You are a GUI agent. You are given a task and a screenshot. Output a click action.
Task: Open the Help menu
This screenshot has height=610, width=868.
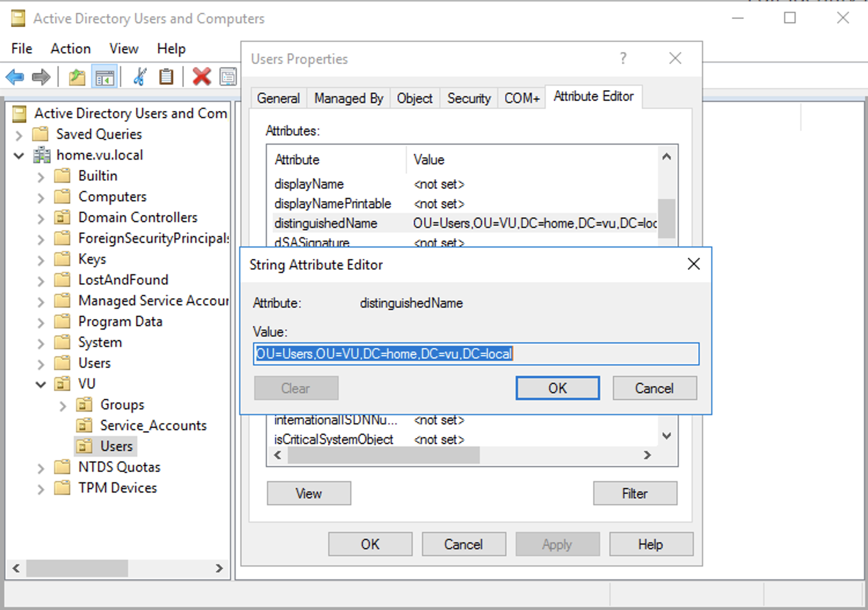(x=171, y=49)
